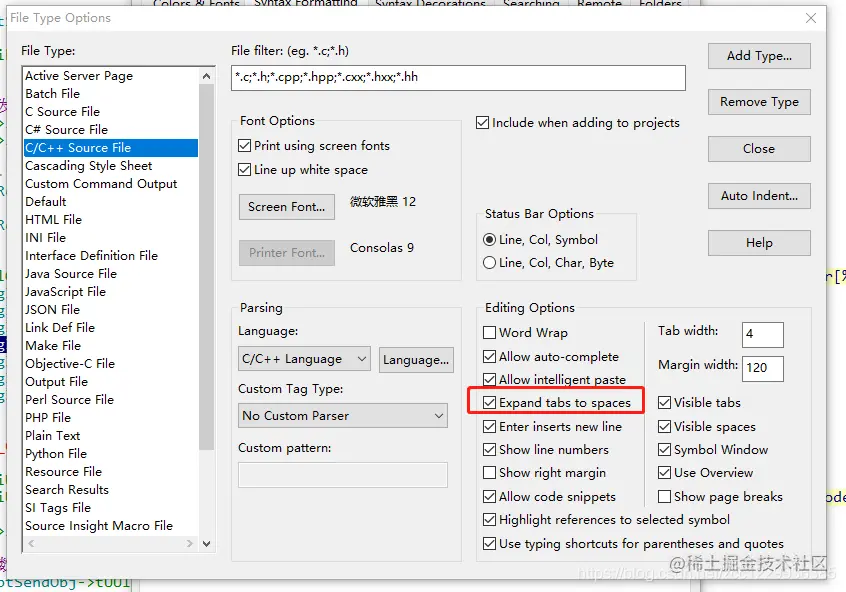Select Link Def File in list
This screenshot has width=846, height=592.
coord(111,328)
